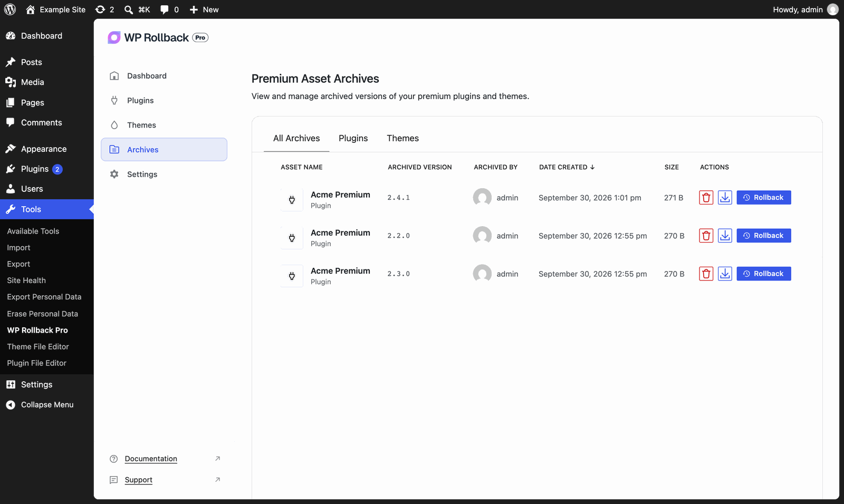This screenshot has height=504, width=844.
Task: Open the Support link
Action: point(139,480)
